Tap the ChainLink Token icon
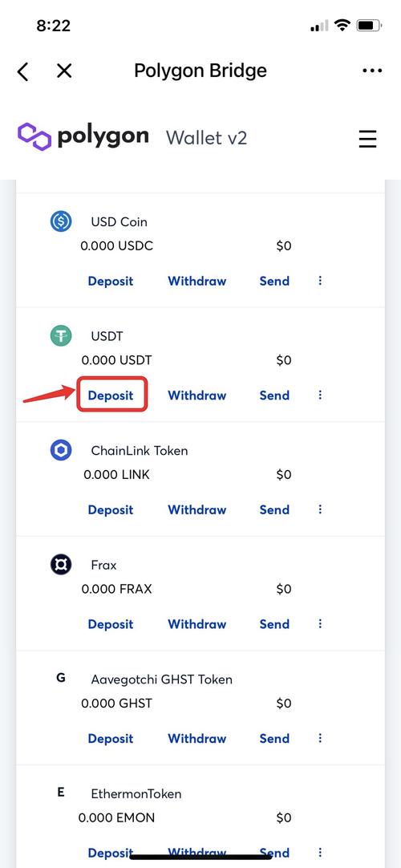Image resolution: width=401 pixels, height=868 pixels. pyautogui.click(x=61, y=451)
